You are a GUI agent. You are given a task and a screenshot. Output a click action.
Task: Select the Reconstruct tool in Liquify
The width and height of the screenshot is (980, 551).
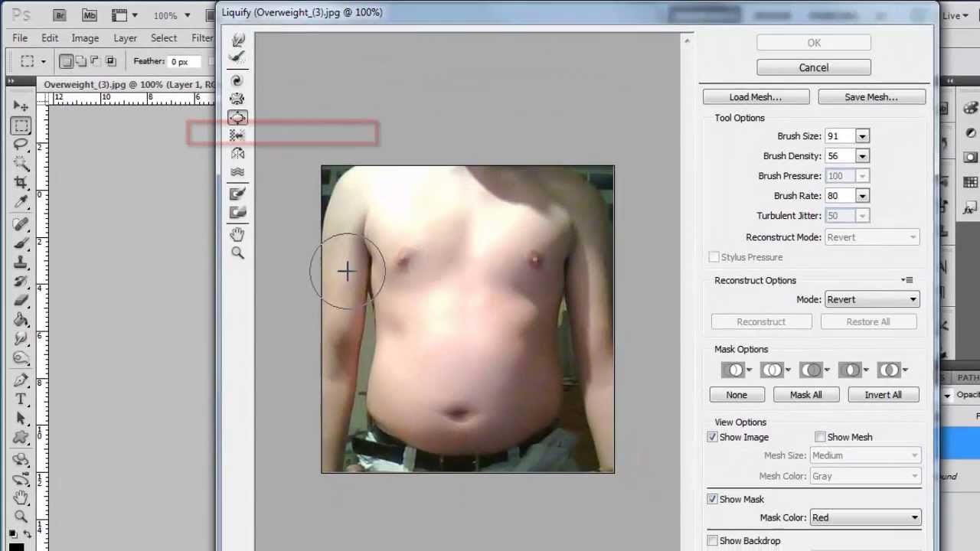(x=237, y=57)
